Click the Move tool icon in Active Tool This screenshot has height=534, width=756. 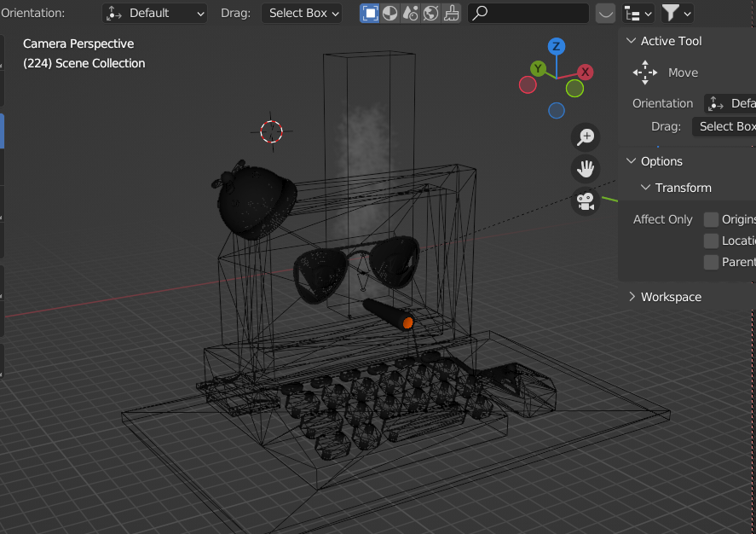pyautogui.click(x=644, y=73)
